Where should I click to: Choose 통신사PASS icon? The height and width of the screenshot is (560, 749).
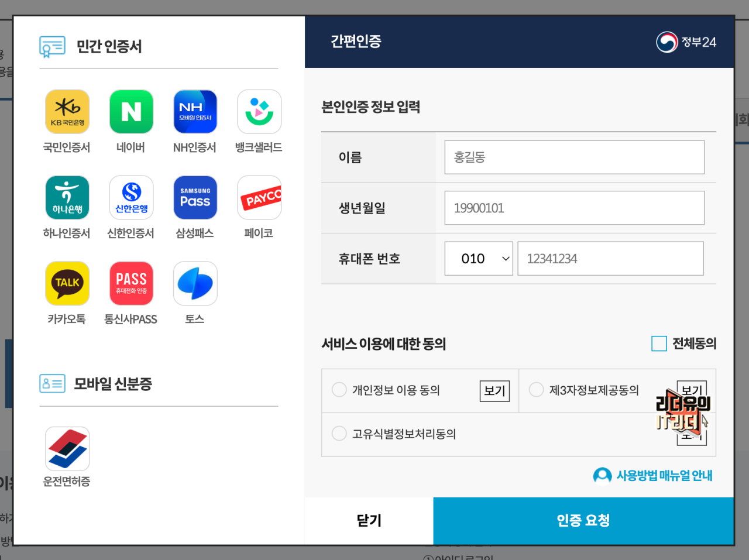tap(131, 283)
